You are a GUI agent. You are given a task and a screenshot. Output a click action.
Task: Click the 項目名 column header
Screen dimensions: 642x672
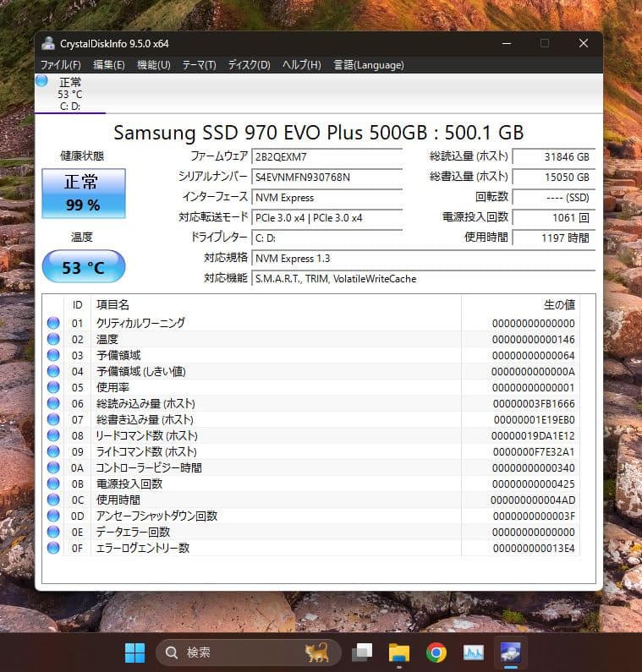[112, 304]
